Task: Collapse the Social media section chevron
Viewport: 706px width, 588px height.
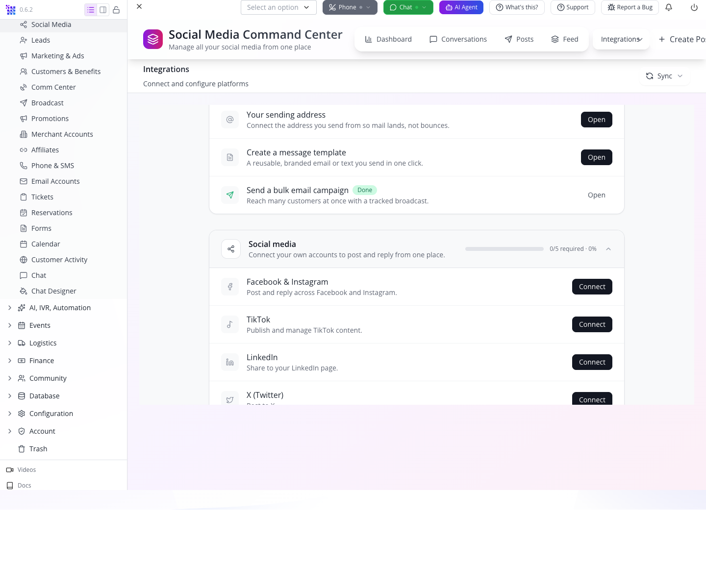Action: pyautogui.click(x=608, y=249)
